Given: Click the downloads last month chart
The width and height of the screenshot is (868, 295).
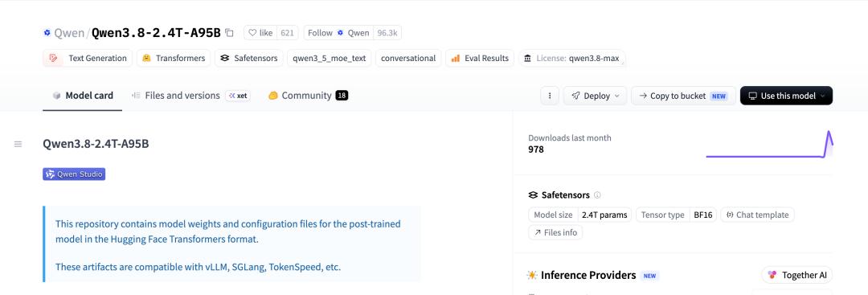Looking at the screenshot, I should pos(769,145).
